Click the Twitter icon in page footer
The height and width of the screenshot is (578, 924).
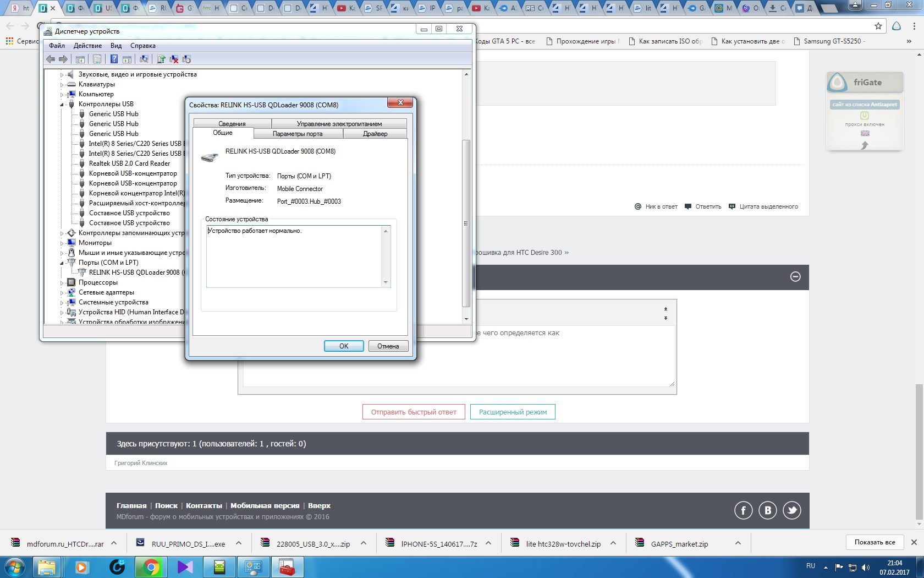(x=791, y=510)
